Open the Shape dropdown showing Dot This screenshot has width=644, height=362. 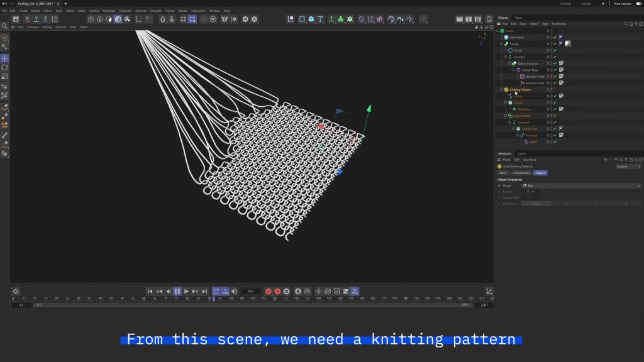click(580, 186)
